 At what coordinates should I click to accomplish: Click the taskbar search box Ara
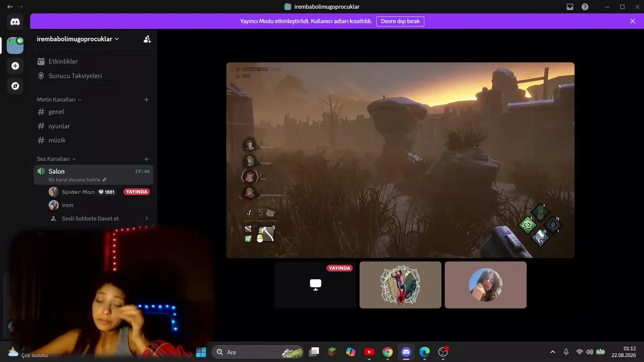point(258,352)
